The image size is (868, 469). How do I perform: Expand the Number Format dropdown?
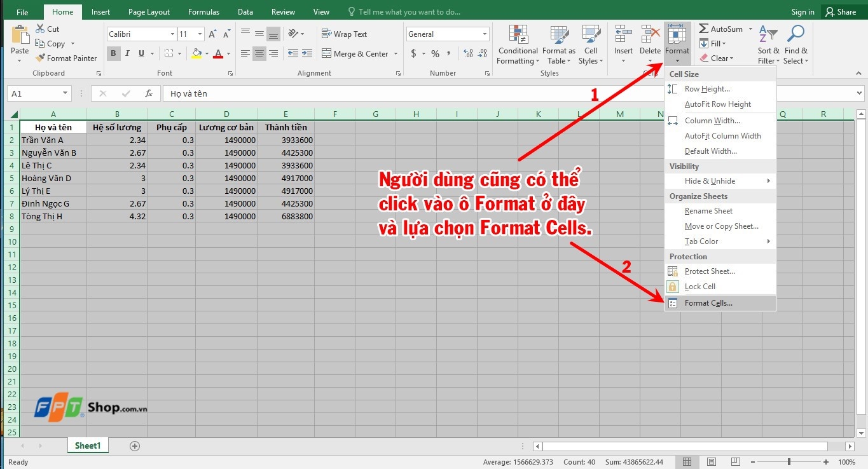click(x=485, y=34)
